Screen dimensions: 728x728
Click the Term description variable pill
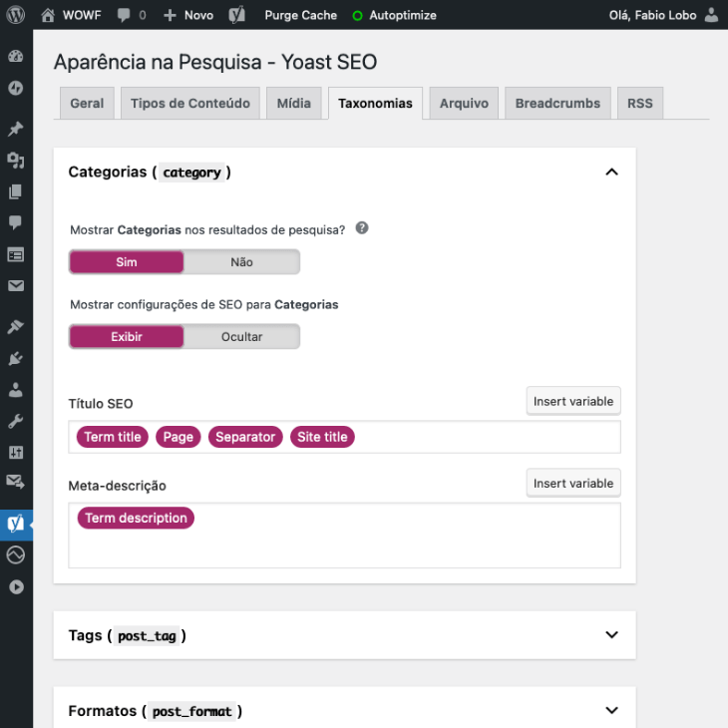136,518
